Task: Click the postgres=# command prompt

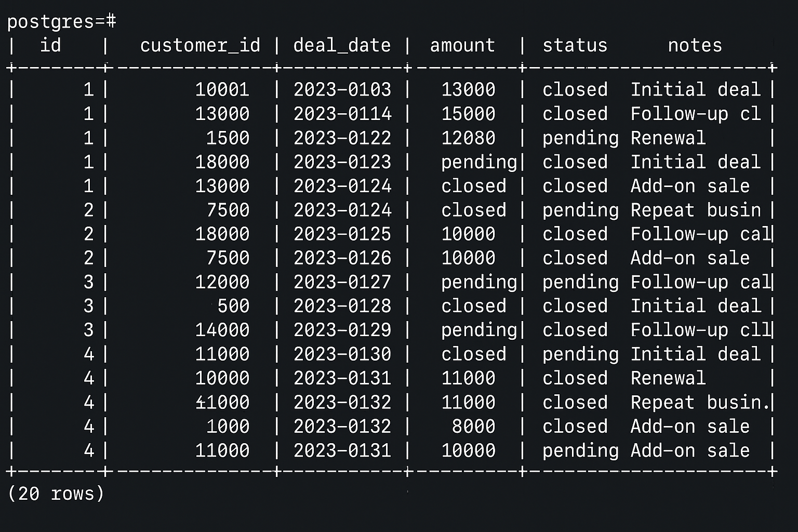Action: click(61, 21)
